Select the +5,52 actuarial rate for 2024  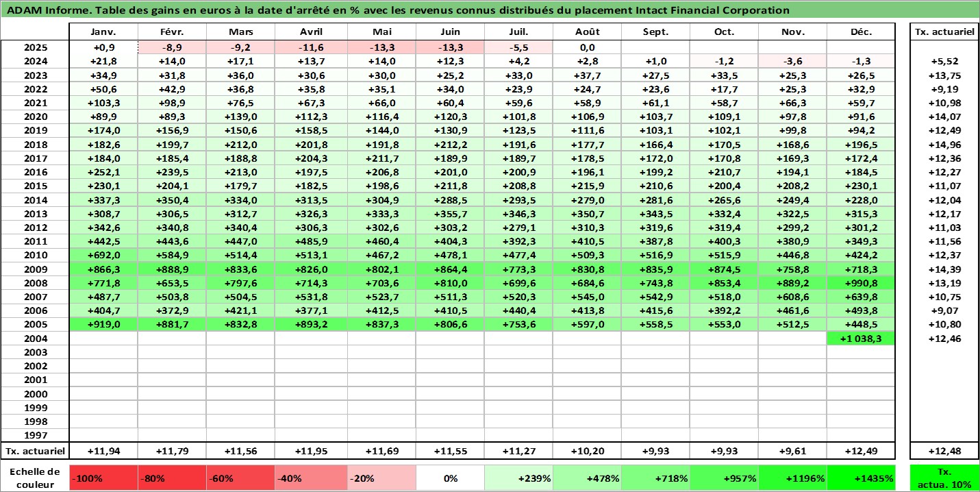tap(944, 61)
